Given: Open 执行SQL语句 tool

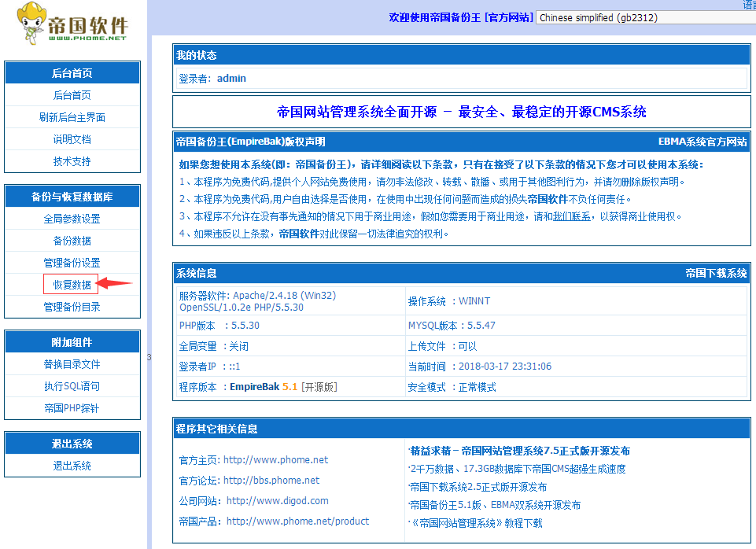Looking at the screenshot, I should tap(72, 386).
